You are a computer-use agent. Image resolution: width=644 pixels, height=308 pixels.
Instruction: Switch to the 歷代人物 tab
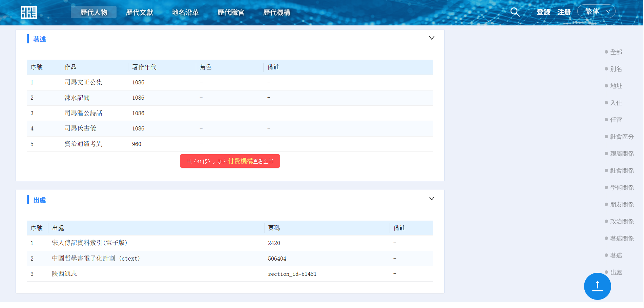(94, 13)
